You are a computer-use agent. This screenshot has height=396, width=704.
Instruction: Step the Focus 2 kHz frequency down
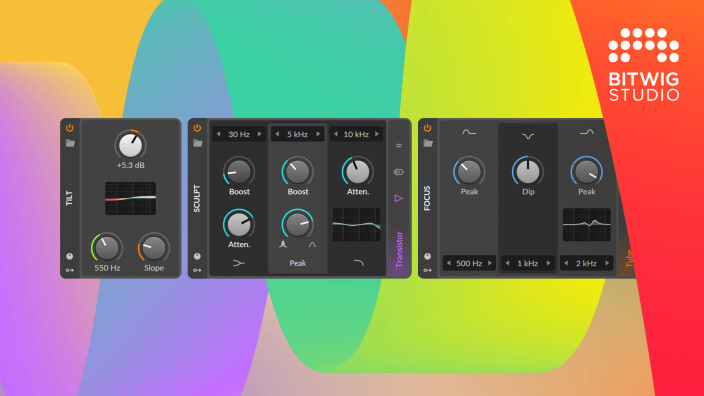[566, 263]
